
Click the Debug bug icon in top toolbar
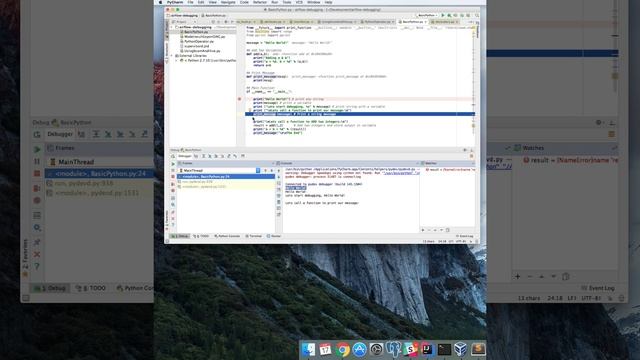click(x=449, y=15)
